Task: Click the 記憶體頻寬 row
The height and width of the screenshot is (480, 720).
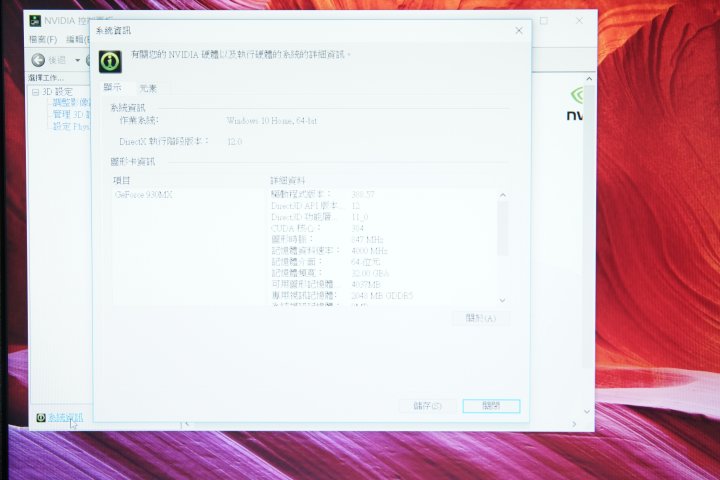Action: [x=330, y=273]
